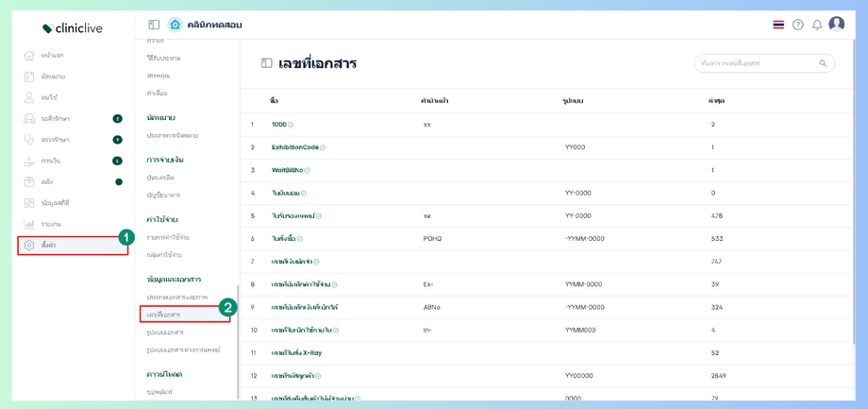The width and height of the screenshot is (868, 409).
Task: Search by document number in the search field
Action: tap(764, 63)
